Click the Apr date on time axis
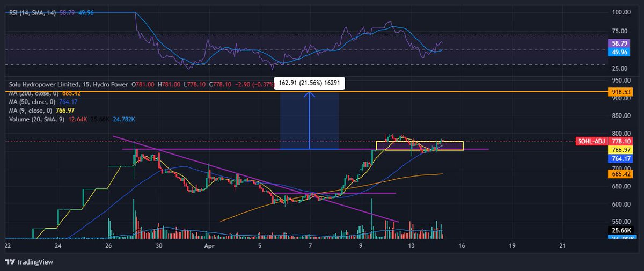 (x=209, y=245)
